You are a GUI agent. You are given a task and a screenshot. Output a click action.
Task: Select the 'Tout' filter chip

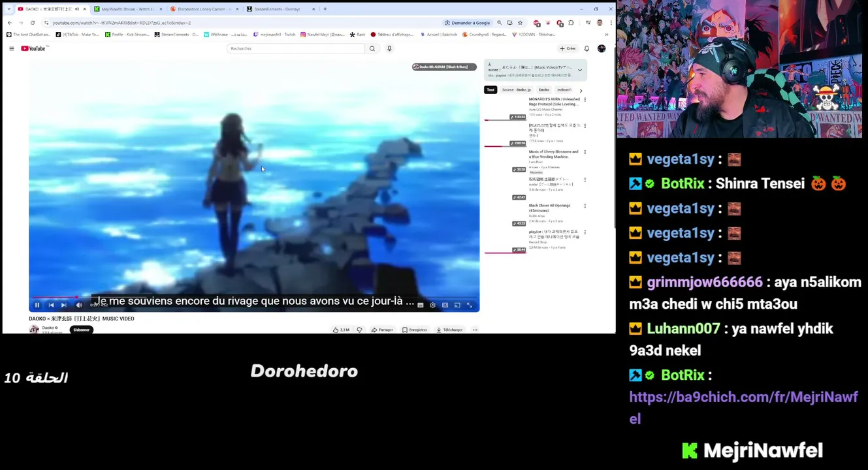tap(490, 89)
